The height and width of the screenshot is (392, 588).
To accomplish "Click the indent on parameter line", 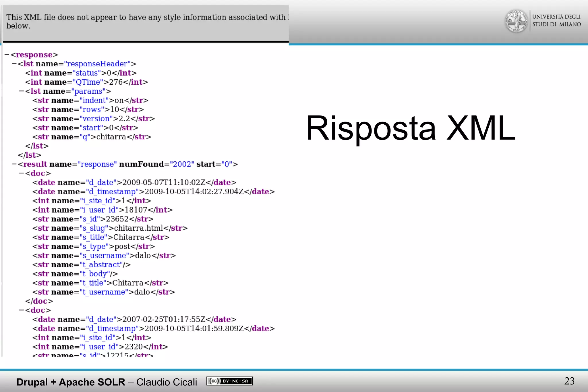I will pyautogui.click(x=90, y=101).
